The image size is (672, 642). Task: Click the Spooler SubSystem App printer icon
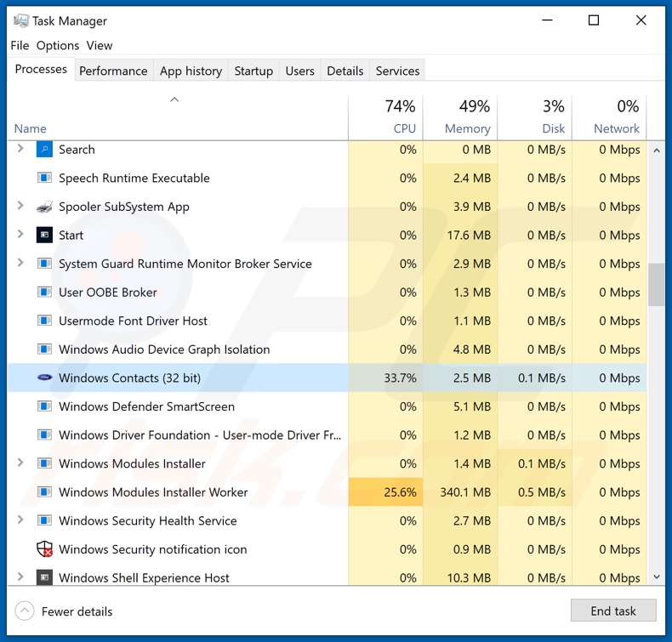point(44,207)
